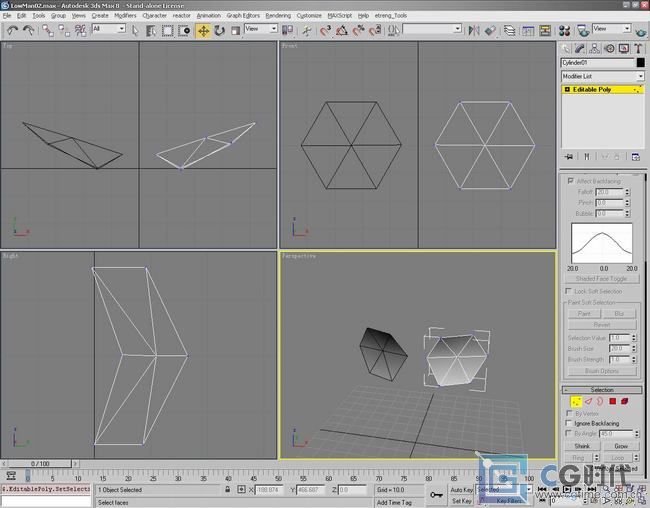Select Element sub-object level icon
650x508 pixels.
click(625, 401)
